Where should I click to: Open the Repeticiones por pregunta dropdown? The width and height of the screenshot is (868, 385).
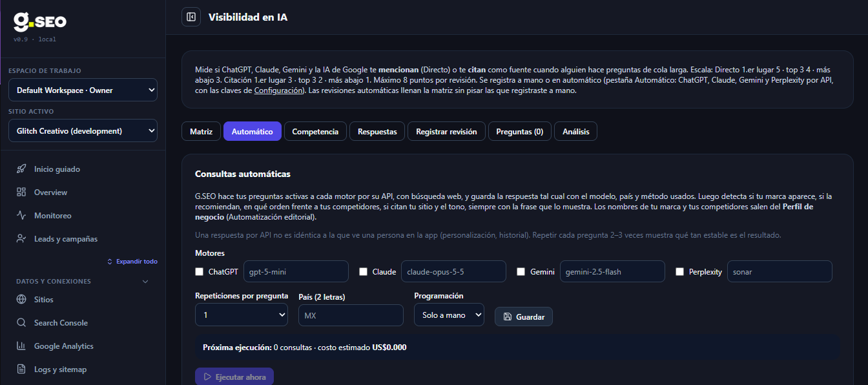click(x=242, y=315)
